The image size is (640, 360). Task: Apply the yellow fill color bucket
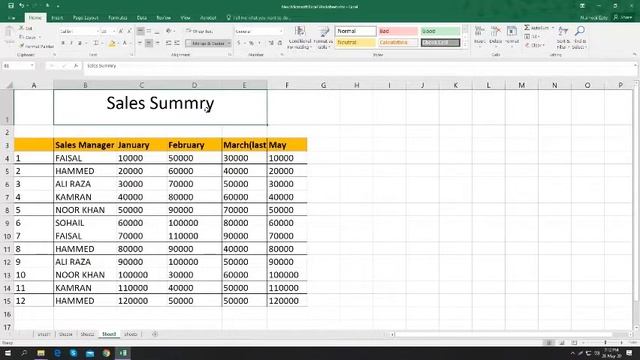tap(112, 43)
